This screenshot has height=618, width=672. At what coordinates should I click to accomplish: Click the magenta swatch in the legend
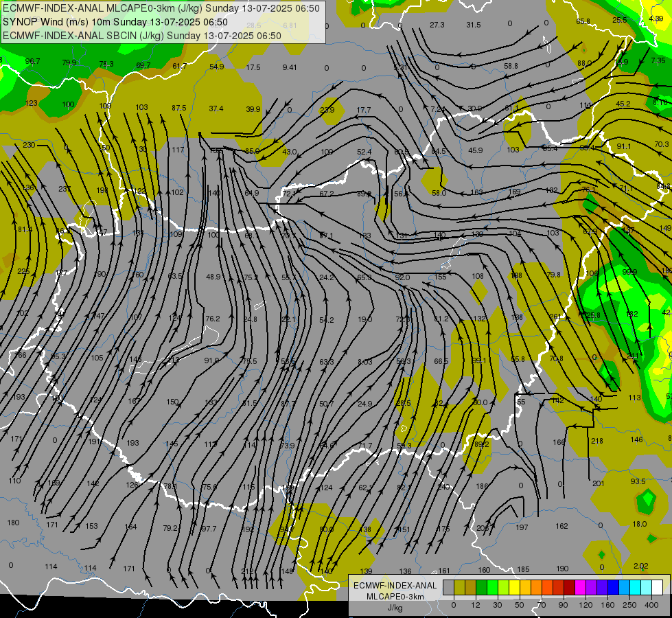[580, 587]
